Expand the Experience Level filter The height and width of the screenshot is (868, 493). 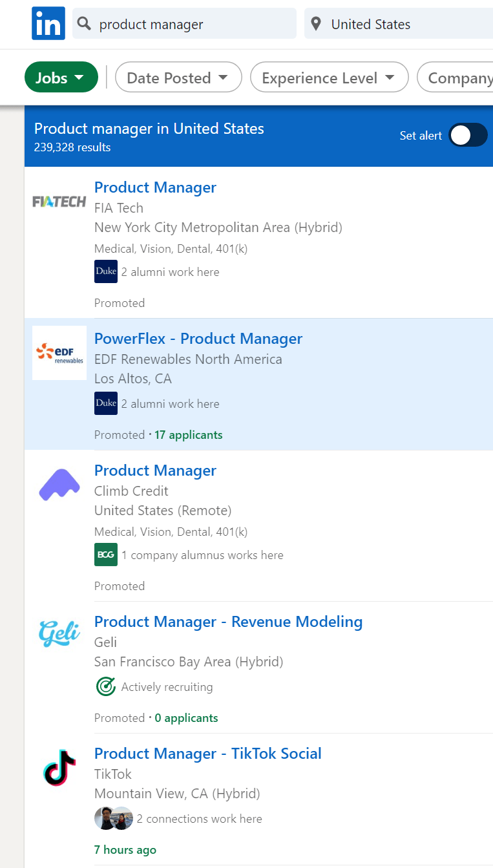pos(330,78)
